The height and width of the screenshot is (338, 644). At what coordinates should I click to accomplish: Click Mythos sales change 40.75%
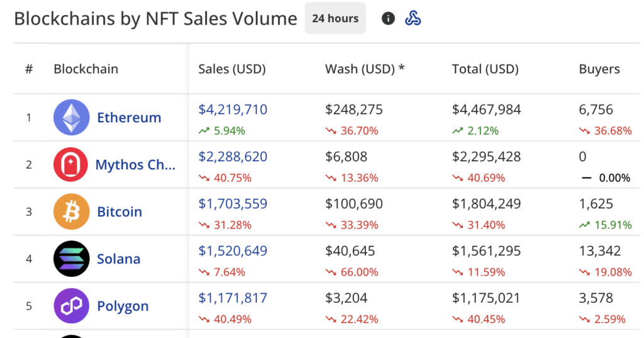pos(225,178)
